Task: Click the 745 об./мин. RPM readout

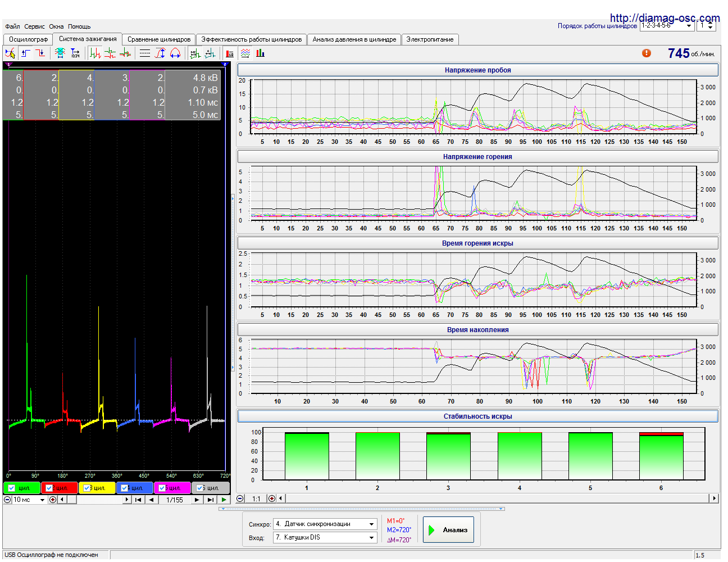Action: point(691,53)
